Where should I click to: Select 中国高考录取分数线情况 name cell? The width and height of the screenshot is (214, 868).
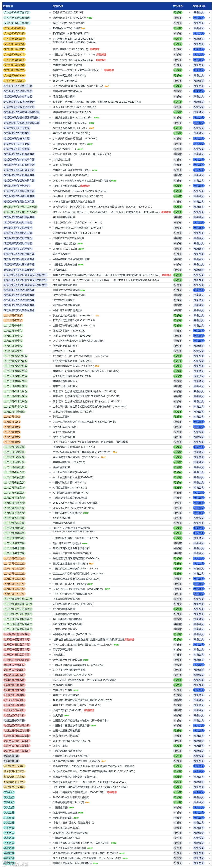pos(112,838)
